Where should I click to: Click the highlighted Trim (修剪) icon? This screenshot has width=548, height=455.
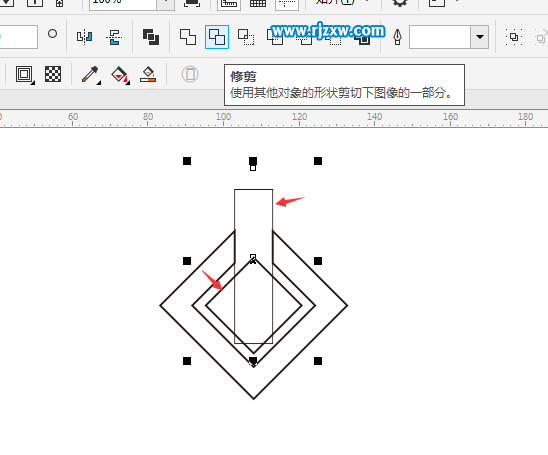(x=217, y=37)
